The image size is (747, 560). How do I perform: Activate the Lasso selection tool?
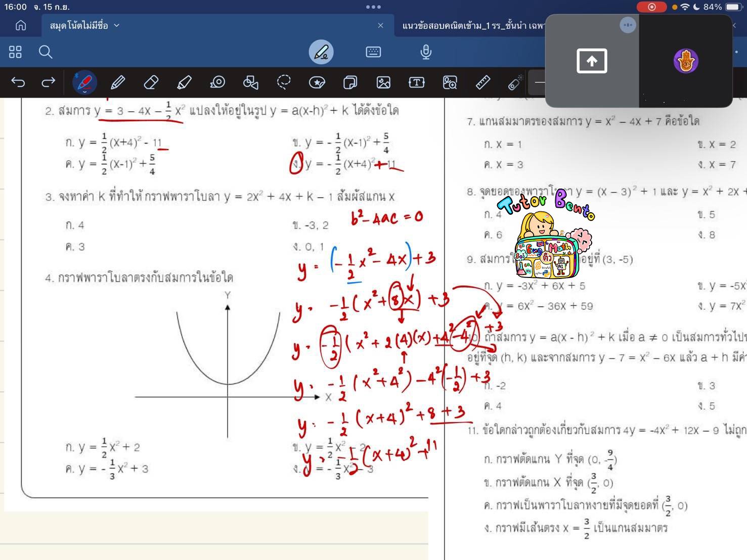(284, 82)
